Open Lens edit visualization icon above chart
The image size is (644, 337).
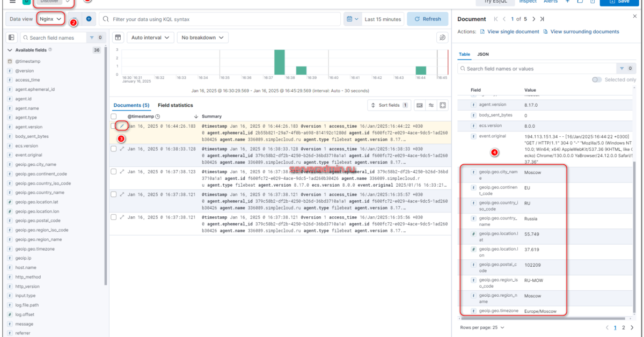point(442,38)
